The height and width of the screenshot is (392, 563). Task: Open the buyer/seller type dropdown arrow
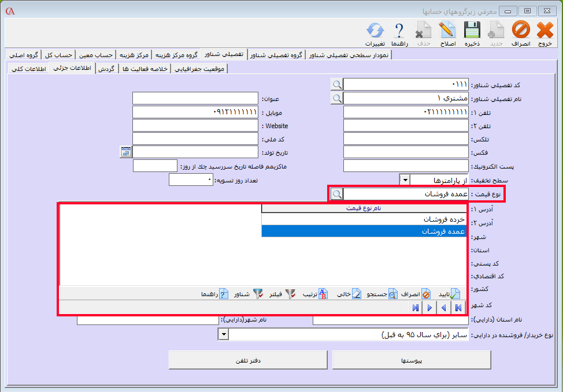(x=224, y=335)
